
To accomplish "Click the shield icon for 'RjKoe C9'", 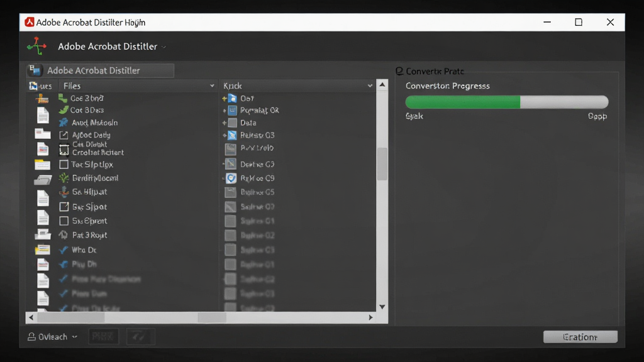I will 231,178.
